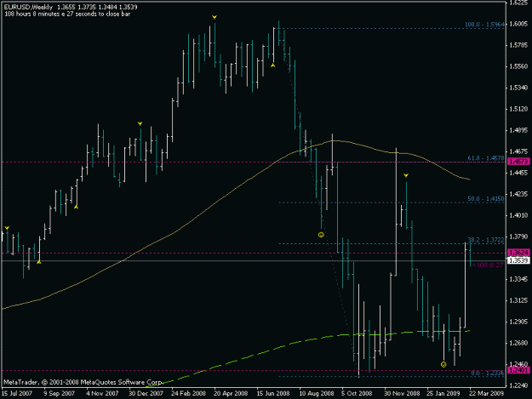Select the yellow fractal arrow above the December 2007 peak
This screenshot has height=399, width=532.
click(x=140, y=123)
